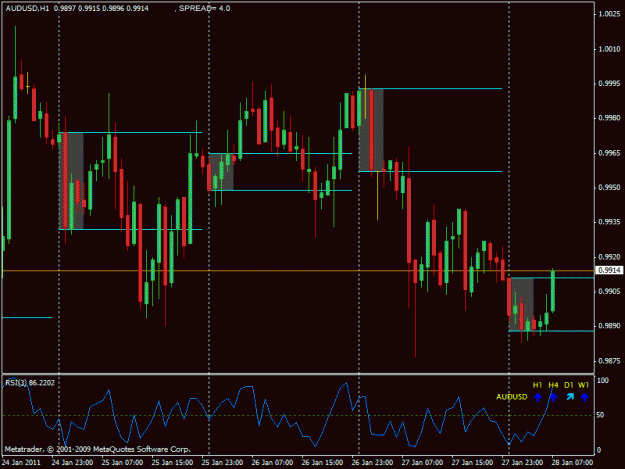The image size is (625, 469).
Task: Select the gray session box at 26 Jan 23:00
Action: (x=371, y=130)
